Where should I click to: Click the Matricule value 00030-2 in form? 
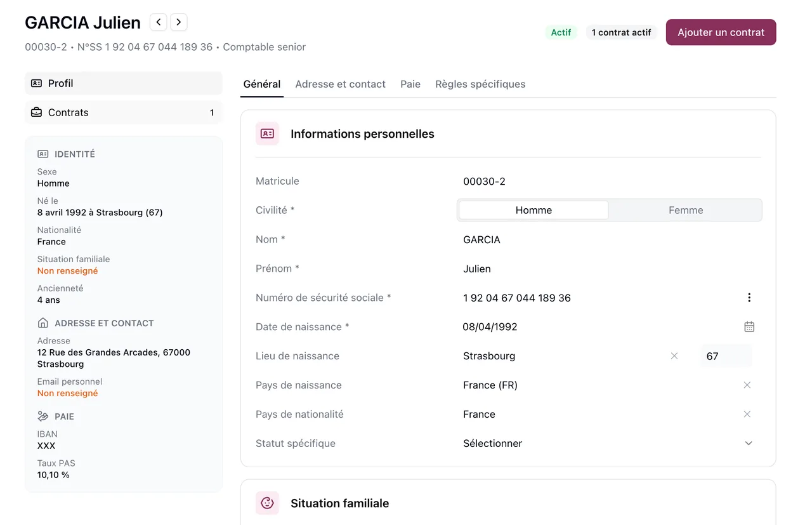484,182
